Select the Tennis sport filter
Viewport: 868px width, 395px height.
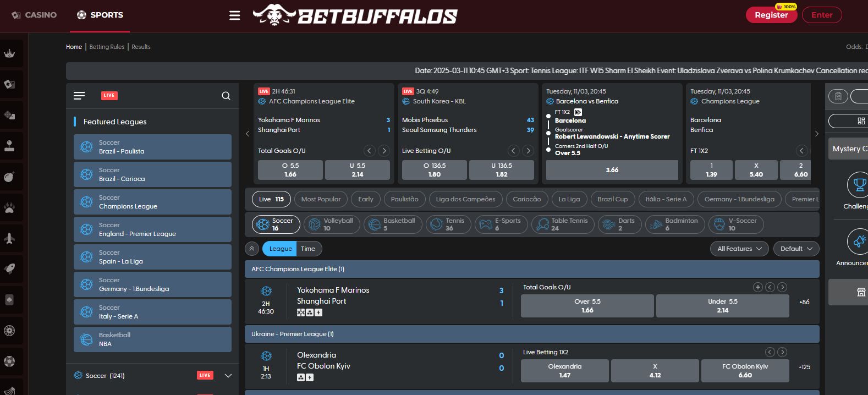click(448, 224)
